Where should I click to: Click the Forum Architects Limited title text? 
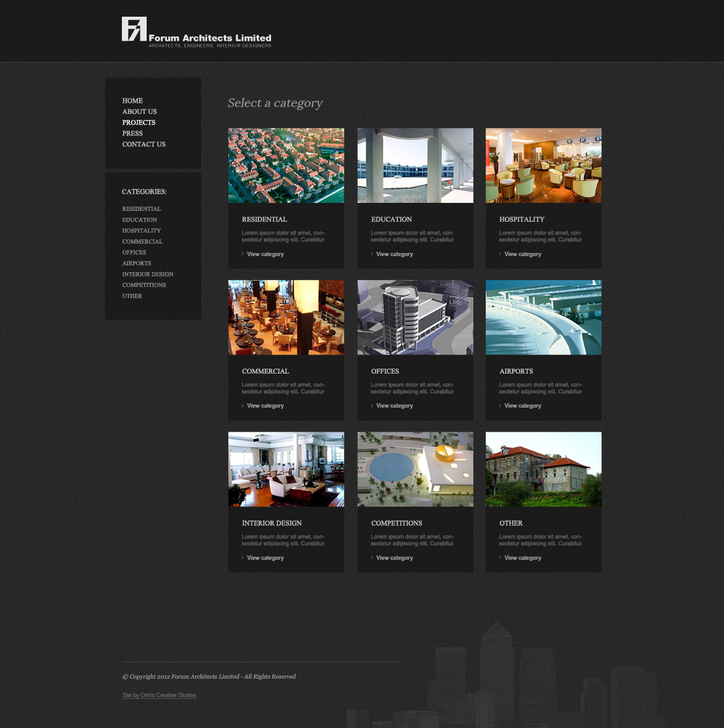pyautogui.click(x=210, y=38)
